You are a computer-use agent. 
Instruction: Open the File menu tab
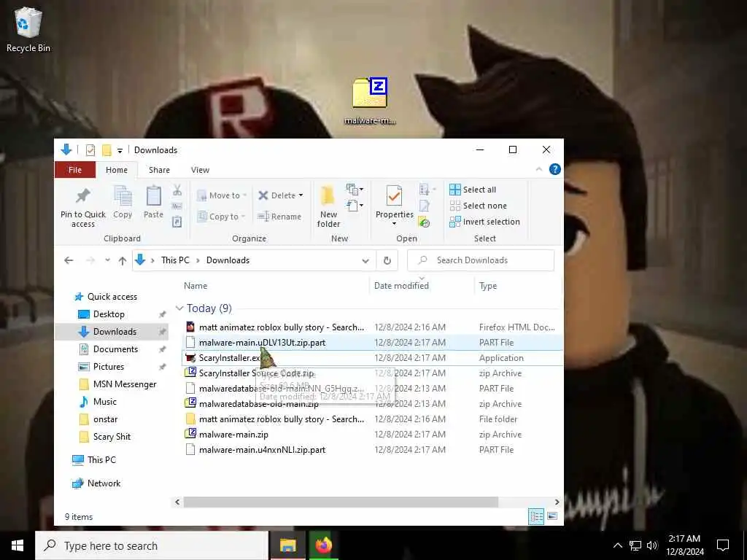coord(75,170)
